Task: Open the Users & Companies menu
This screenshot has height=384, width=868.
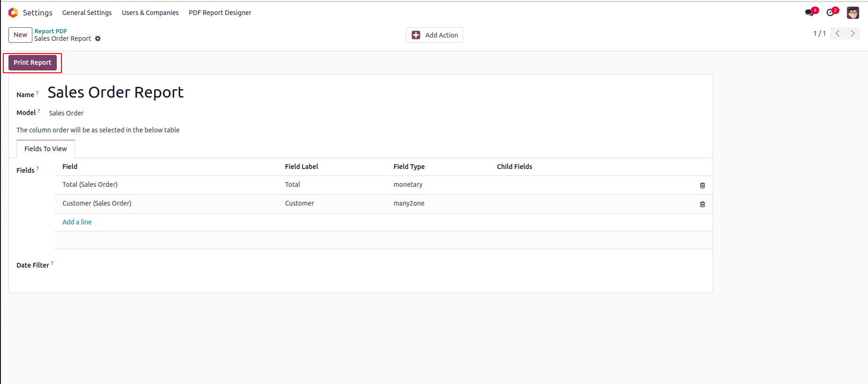Action: 150,13
